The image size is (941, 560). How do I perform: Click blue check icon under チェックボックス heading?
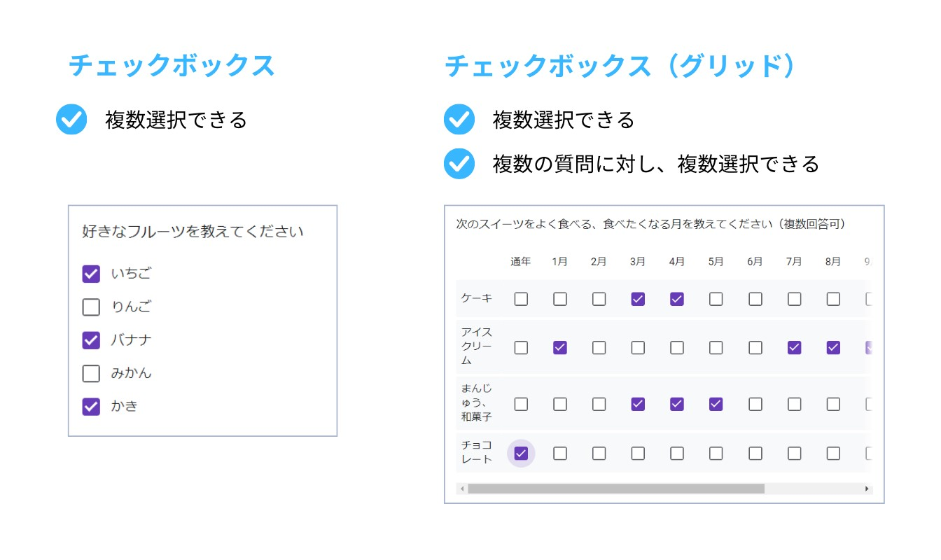(71, 120)
